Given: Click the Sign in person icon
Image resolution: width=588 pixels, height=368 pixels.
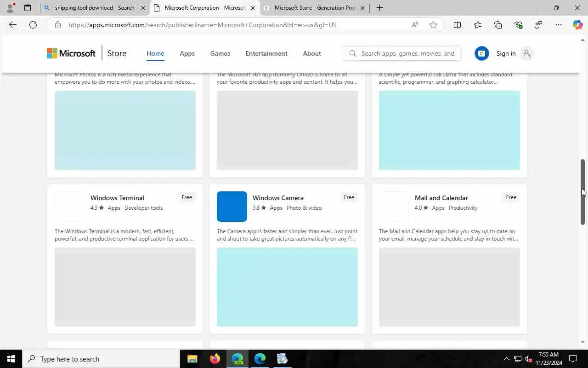Looking at the screenshot, I should coord(527,53).
